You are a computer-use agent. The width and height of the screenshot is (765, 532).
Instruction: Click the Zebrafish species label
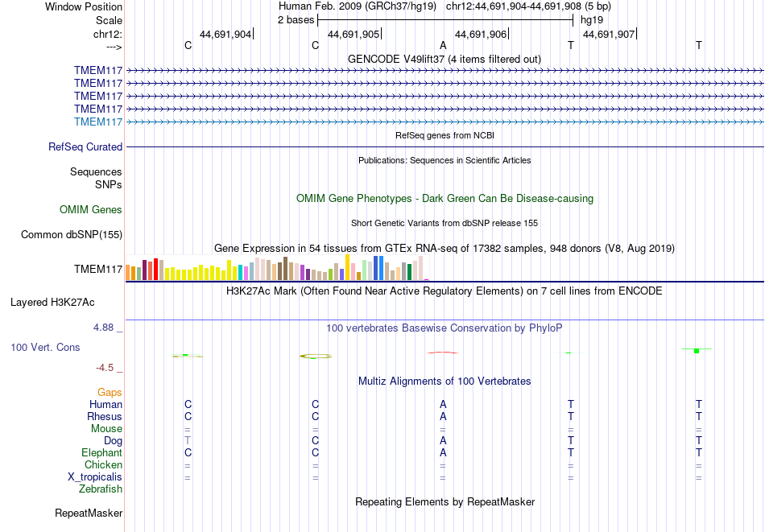click(x=101, y=489)
